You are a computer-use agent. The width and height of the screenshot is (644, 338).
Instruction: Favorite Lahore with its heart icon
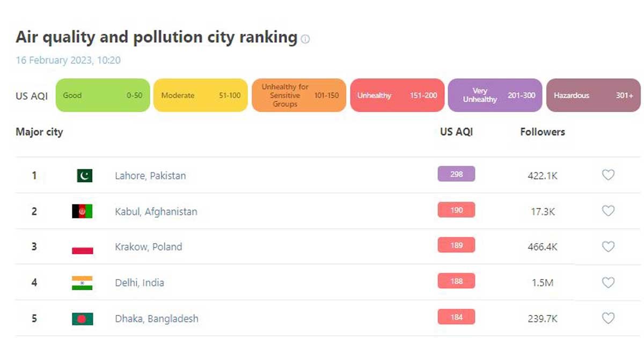(x=608, y=175)
